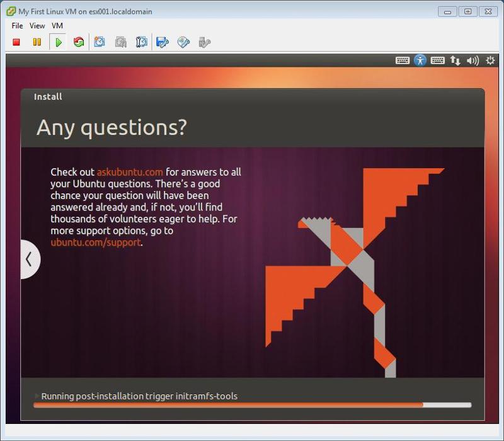Image resolution: width=504 pixels, height=441 pixels.
Task: Open the File menu
Action: tap(17, 26)
